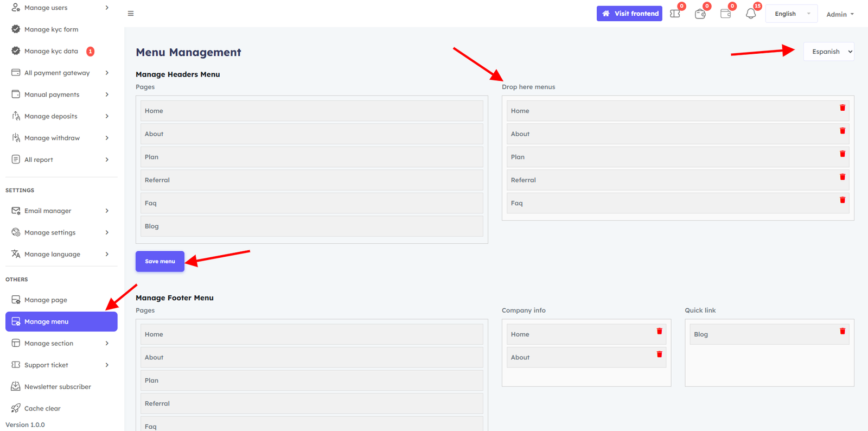
Task: Click the hamburger sidebar toggle icon
Action: (131, 14)
